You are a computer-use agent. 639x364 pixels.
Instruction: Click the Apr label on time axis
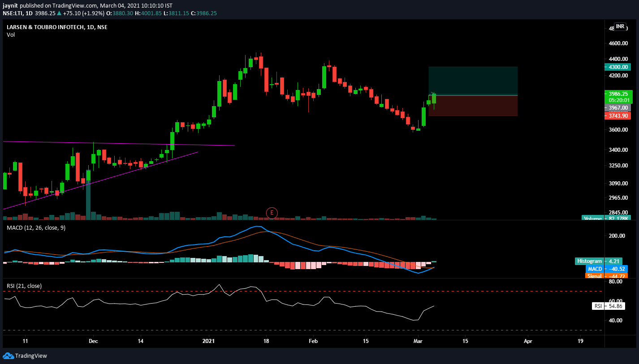528,341
